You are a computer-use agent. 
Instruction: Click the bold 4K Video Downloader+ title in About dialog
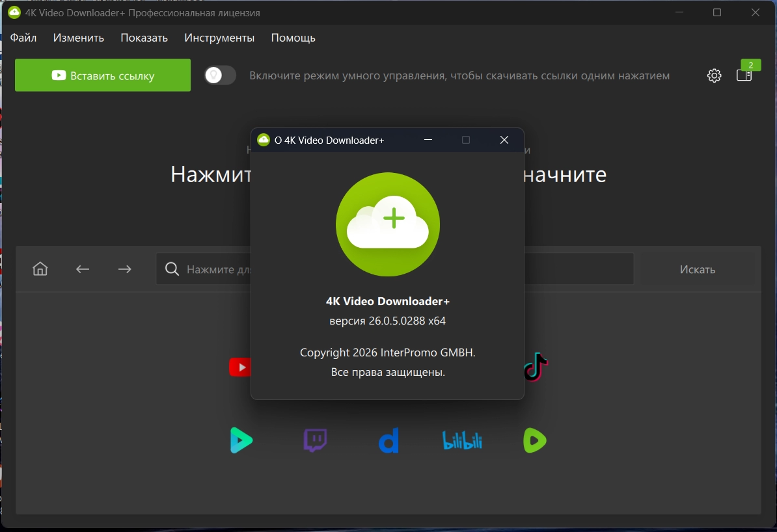point(387,301)
